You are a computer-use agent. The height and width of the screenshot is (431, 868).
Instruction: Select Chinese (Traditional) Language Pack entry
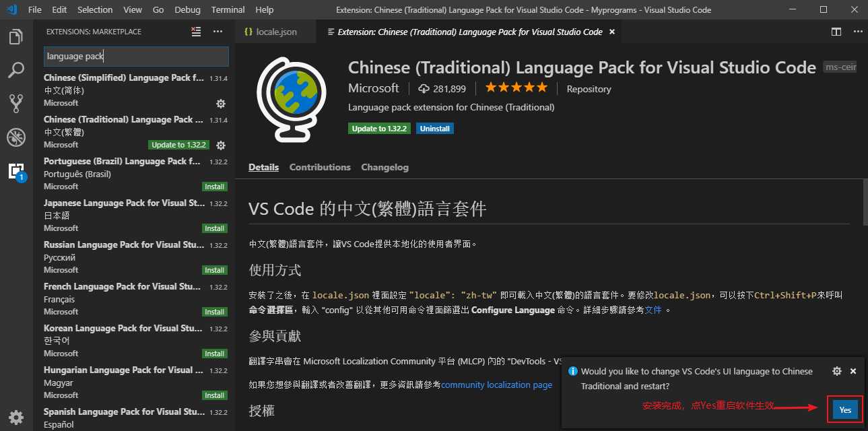pos(135,132)
